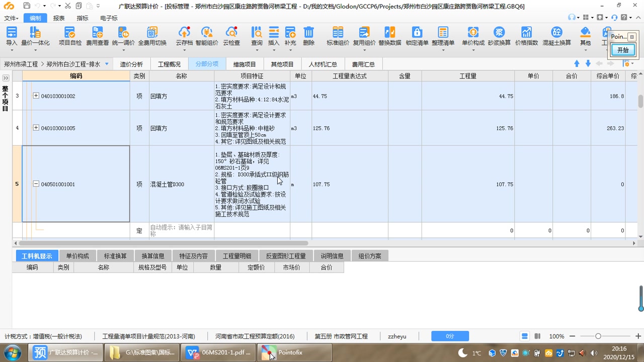Viewport: 644px width, 362px height.
Task: Click the 0分 score button in status bar
Action: [x=450, y=336]
